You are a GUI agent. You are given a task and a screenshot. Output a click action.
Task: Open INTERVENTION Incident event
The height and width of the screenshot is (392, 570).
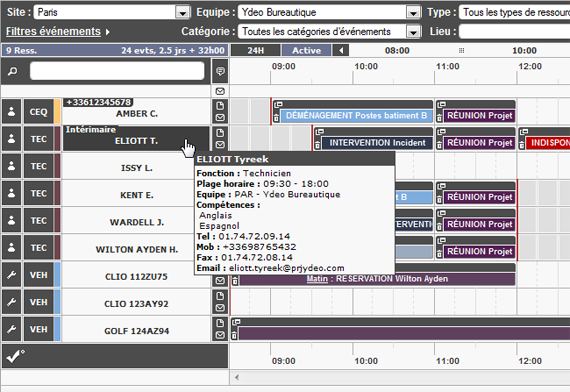pyautogui.click(x=377, y=143)
